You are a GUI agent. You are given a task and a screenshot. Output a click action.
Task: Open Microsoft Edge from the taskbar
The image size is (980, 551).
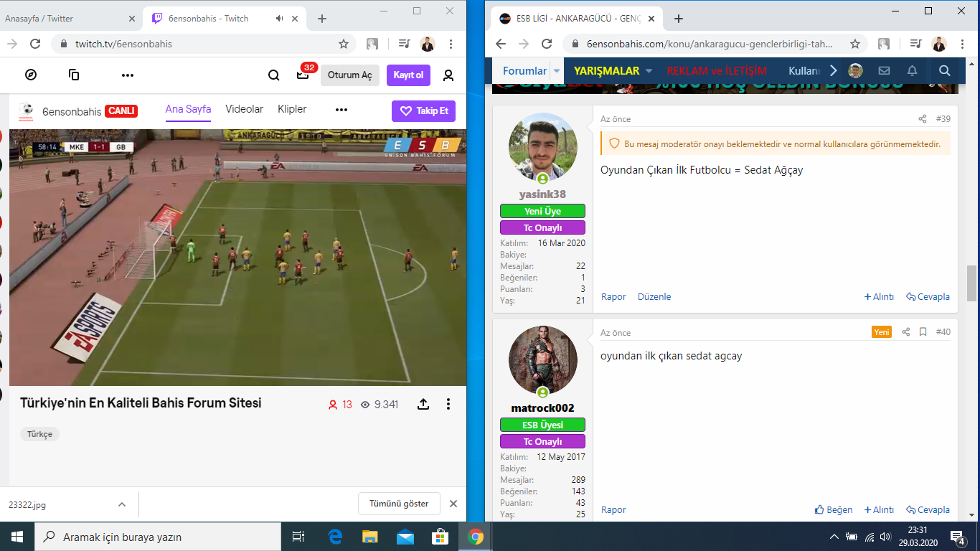335,537
